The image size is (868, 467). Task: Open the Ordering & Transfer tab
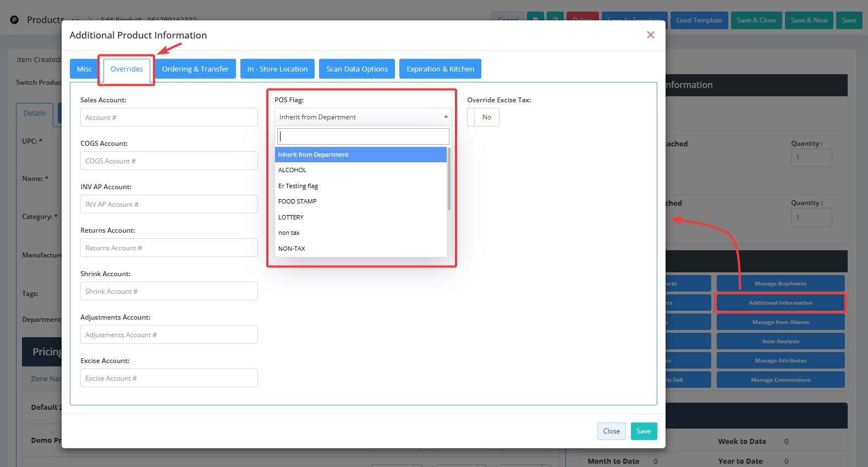click(195, 69)
